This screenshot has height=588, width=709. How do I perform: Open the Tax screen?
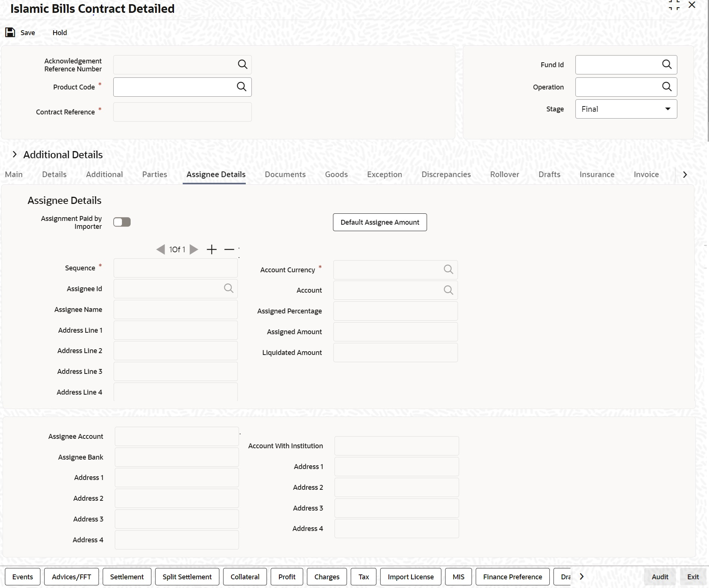pyautogui.click(x=364, y=577)
